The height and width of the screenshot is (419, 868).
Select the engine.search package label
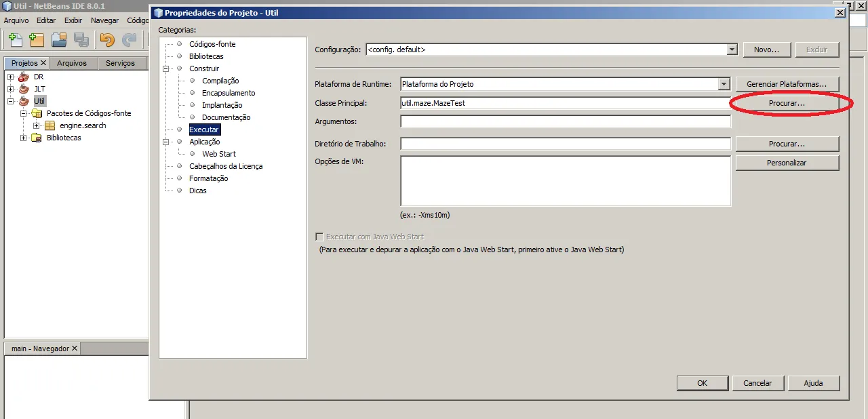[x=83, y=125]
